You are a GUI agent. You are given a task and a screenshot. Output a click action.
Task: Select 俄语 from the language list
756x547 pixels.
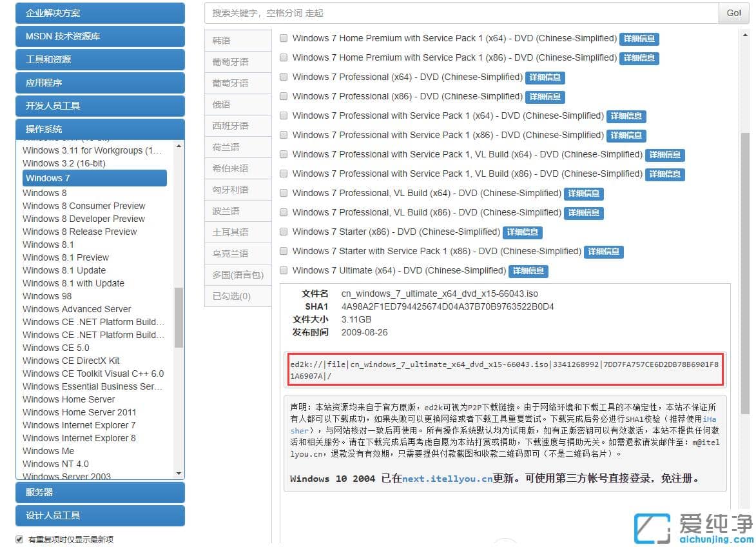[237, 104]
